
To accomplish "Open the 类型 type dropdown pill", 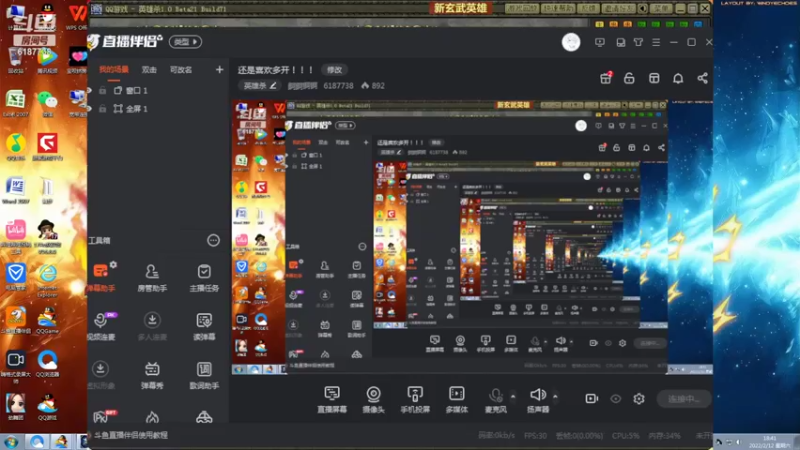I will (x=186, y=42).
